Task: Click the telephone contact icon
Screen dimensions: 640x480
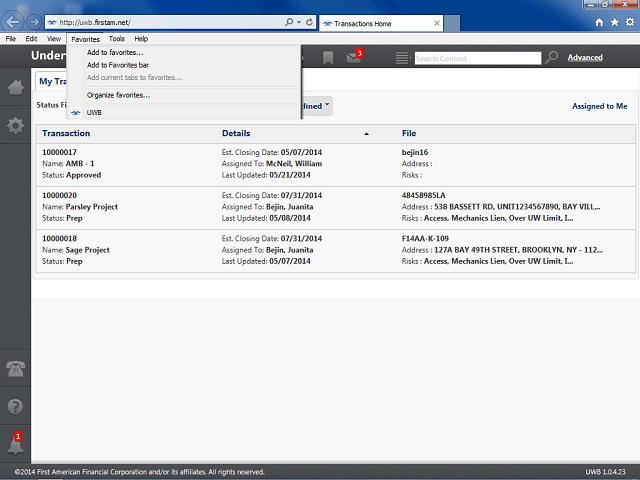Action: (x=16, y=369)
